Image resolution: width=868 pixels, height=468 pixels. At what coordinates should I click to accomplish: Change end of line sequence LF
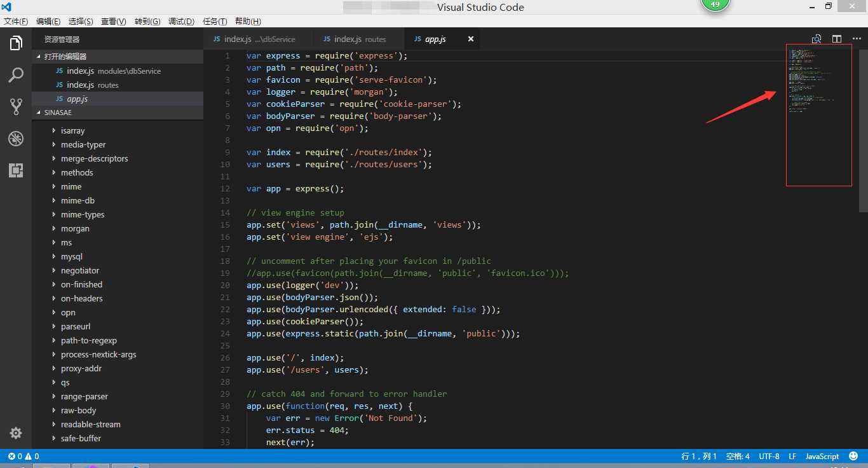pyautogui.click(x=792, y=456)
